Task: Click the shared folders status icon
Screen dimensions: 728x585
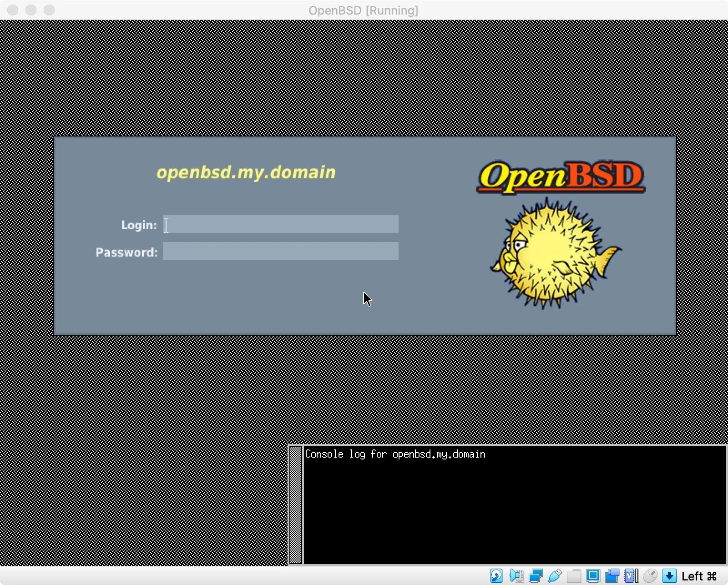Action: [574, 576]
